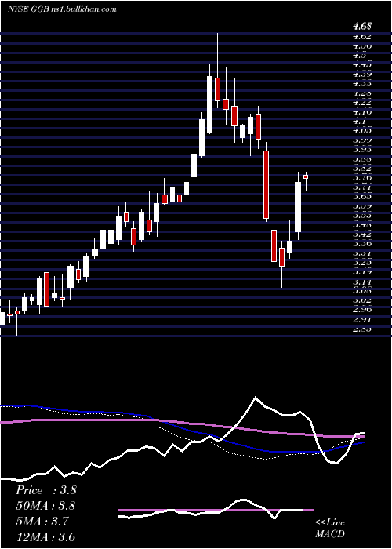392x549 pixels.
Task: Click the '<<Live MACD' label
Action: [x=330, y=529]
